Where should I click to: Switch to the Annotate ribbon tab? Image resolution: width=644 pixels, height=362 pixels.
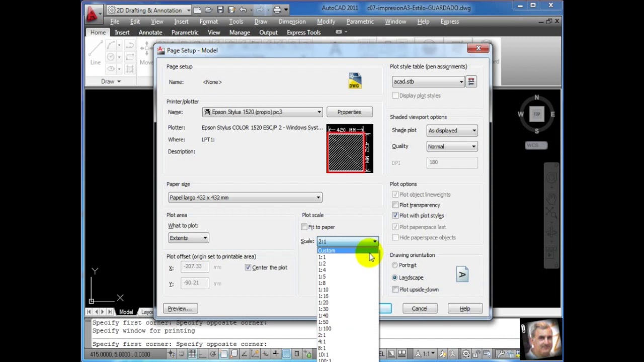(150, 32)
